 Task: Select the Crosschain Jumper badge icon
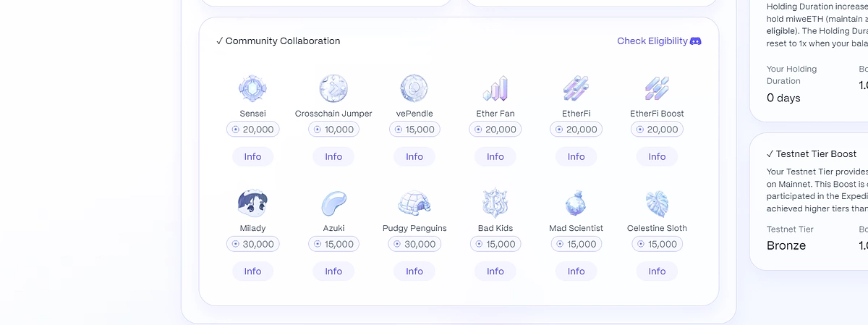333,88
